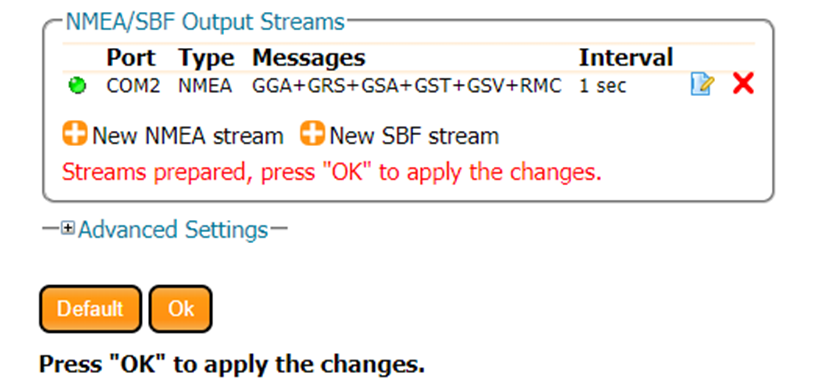Click the Interval column header
The height and width of the screenshot is (388, 838).
tap(626, 58)
